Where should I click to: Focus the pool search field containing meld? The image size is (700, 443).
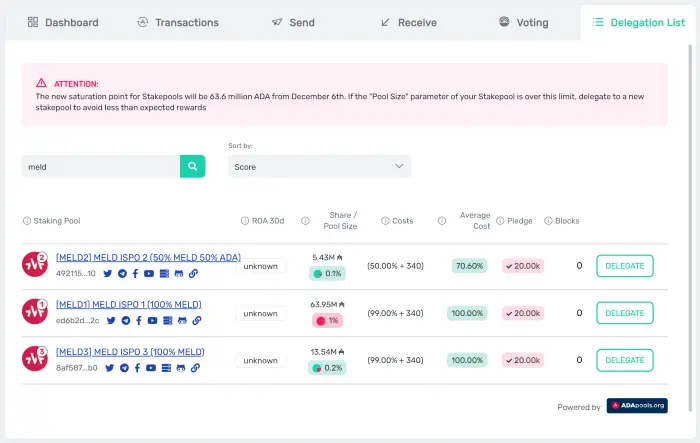point(101,167)
